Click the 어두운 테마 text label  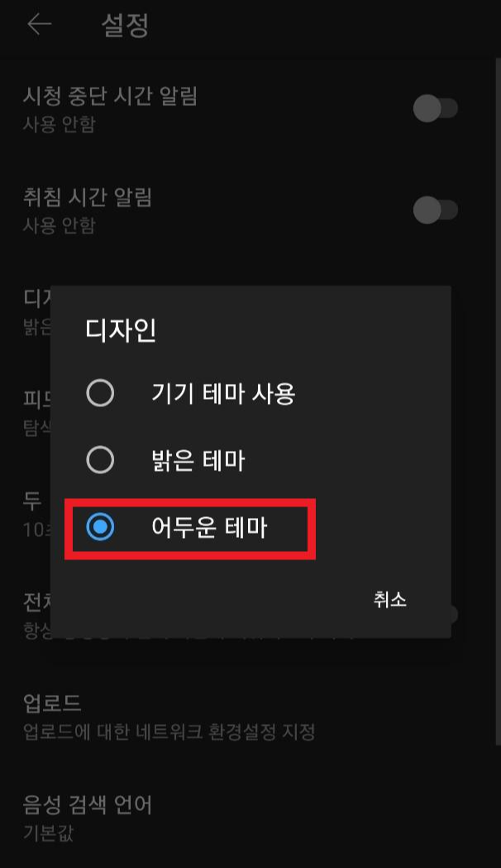[x=209, y=527]
